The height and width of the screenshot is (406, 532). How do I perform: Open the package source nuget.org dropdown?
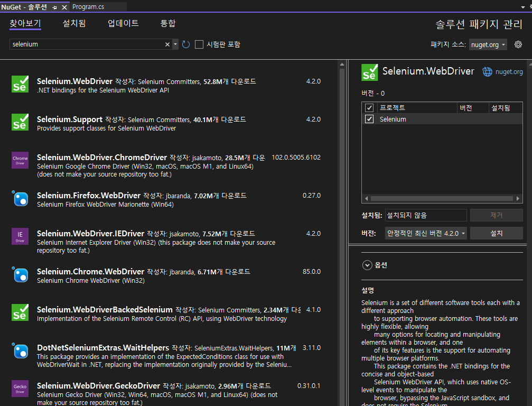click(488, 44)
